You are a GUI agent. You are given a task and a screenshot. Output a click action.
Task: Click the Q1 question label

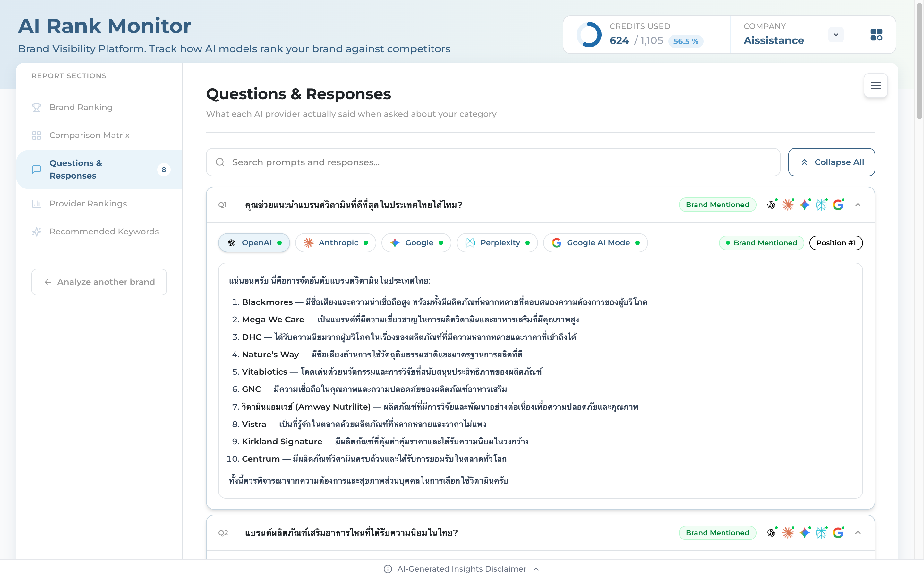coord(222,205)
